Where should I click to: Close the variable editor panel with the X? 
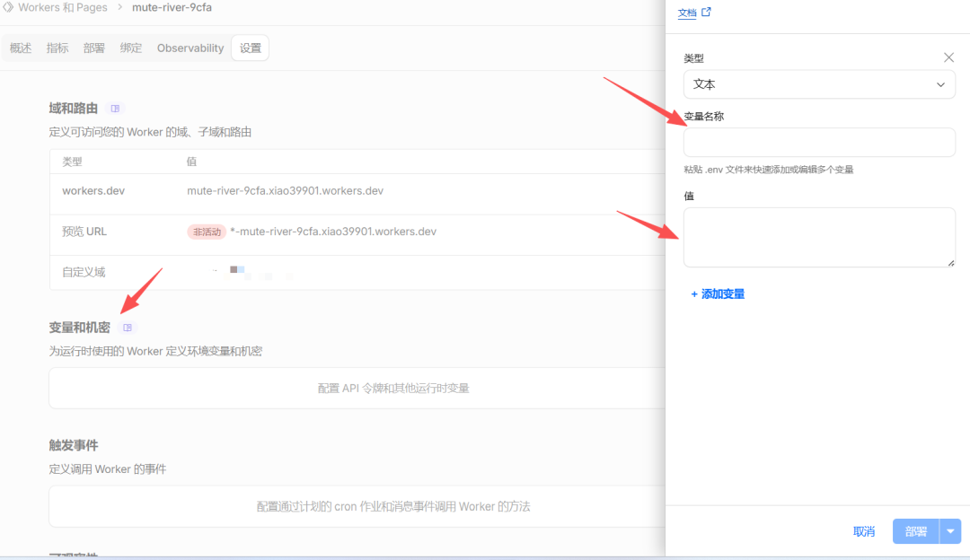[948, 57]
